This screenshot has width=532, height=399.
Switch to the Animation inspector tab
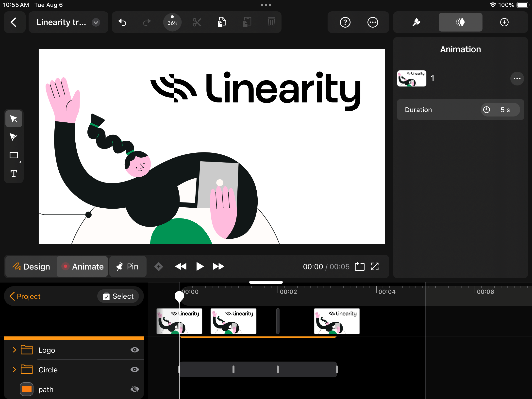click(x=460, y=22)
